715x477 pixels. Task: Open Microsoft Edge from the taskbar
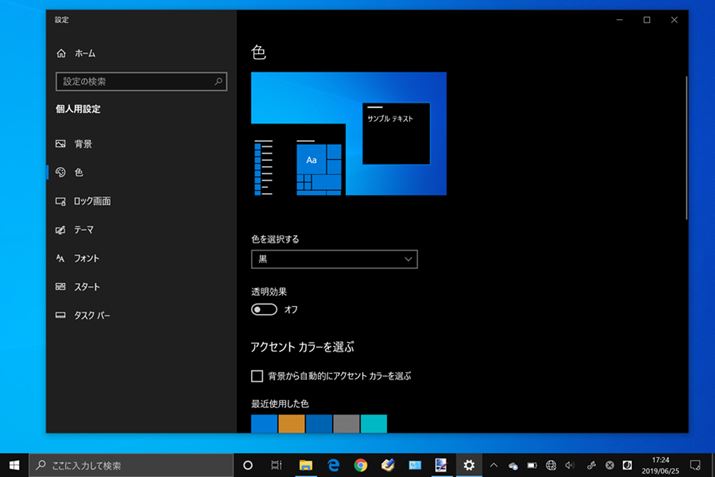tap(334, 465)
